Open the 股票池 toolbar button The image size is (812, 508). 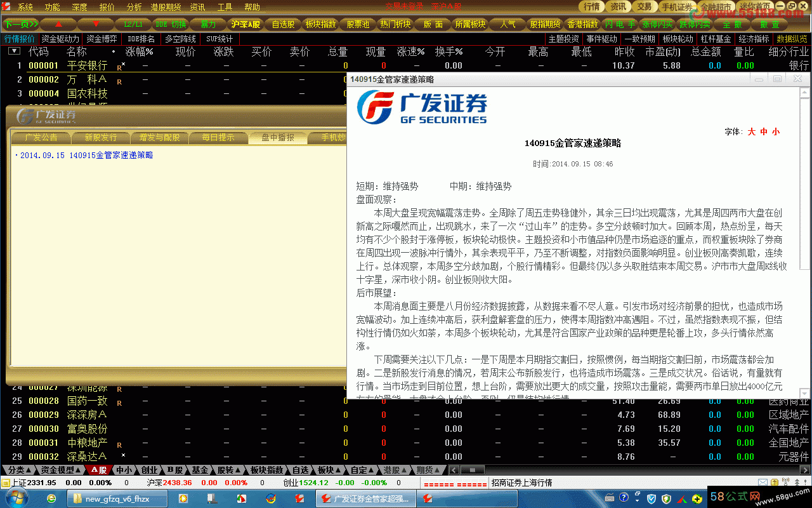coord(358,24)
